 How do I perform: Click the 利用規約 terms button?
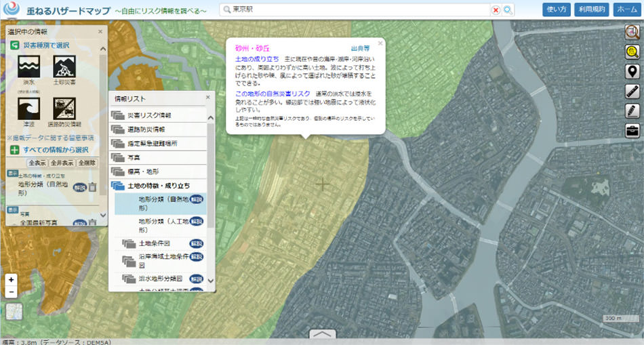click(x=590, y=9)
